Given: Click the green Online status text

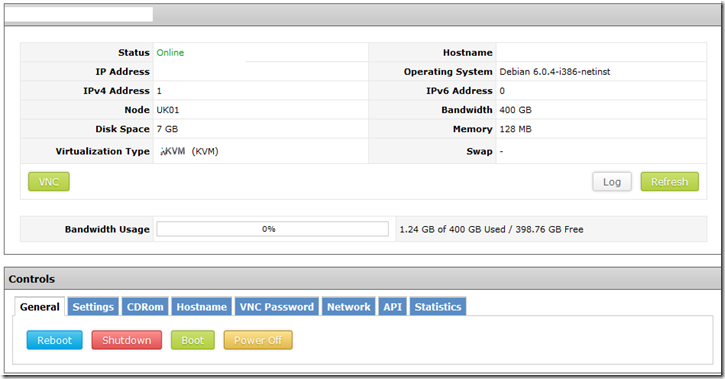Looking at the screenshot, I should 170,53.
